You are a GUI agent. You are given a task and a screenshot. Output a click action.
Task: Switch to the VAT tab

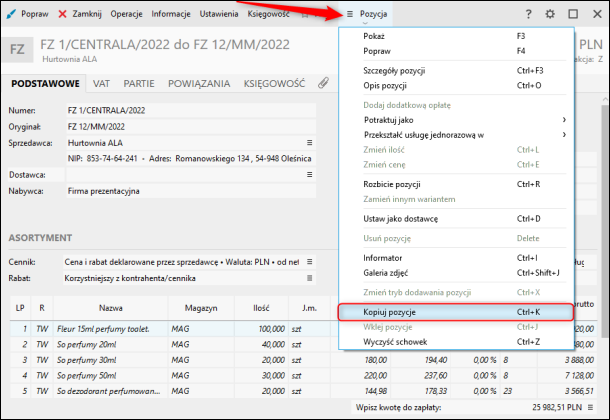click(101, 84)
